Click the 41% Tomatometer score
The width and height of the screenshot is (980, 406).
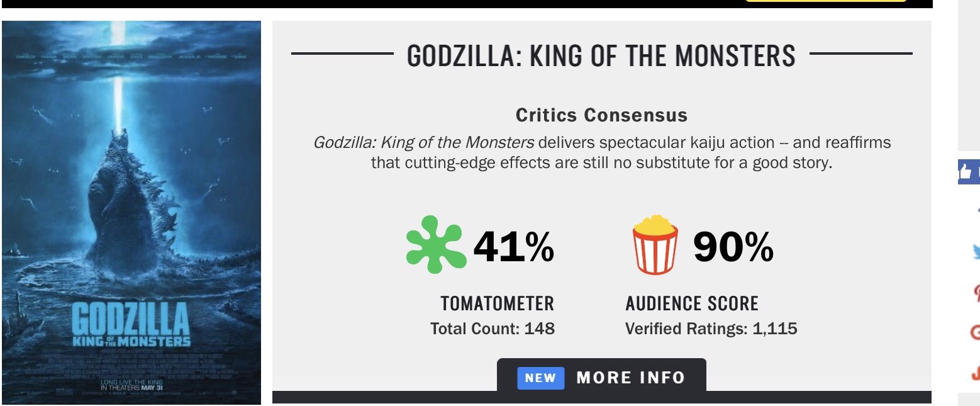click(513, 247)
